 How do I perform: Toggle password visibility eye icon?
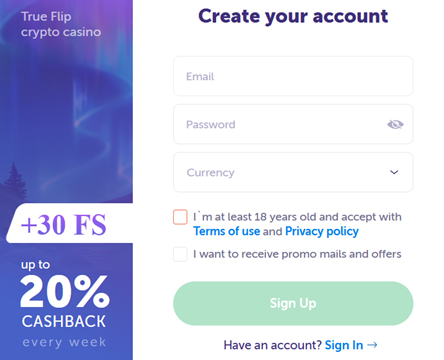click(395, 125)
